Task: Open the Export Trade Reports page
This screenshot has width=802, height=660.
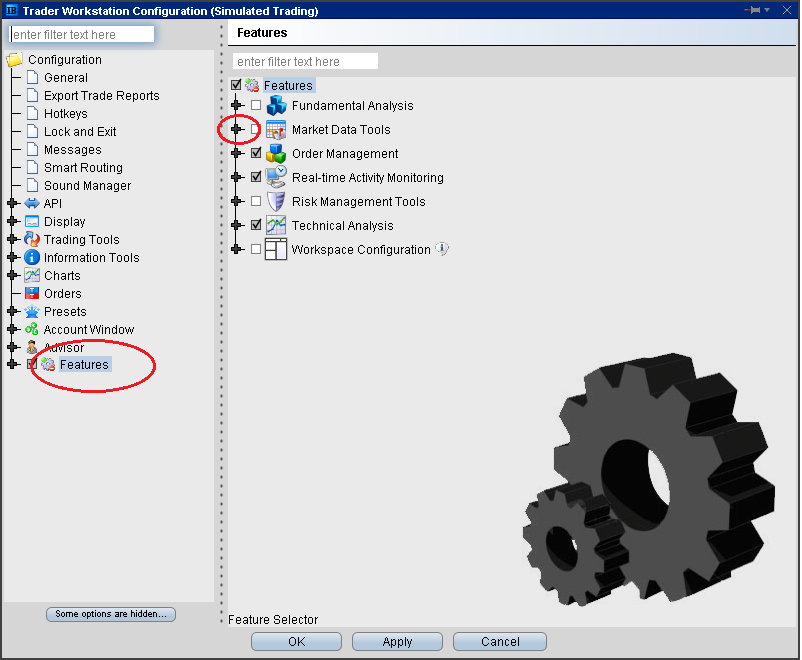Action: [x=102, y=96]
